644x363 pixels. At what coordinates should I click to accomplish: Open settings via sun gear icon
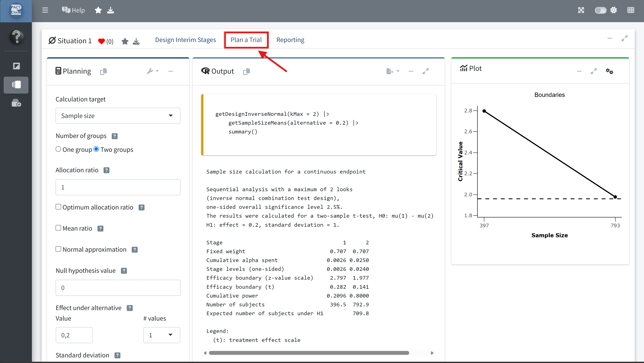[x=613, y=10]
